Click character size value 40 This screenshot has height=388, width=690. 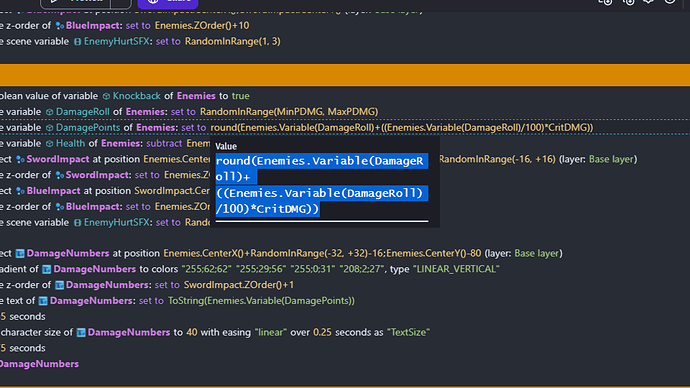click(192, 333)
